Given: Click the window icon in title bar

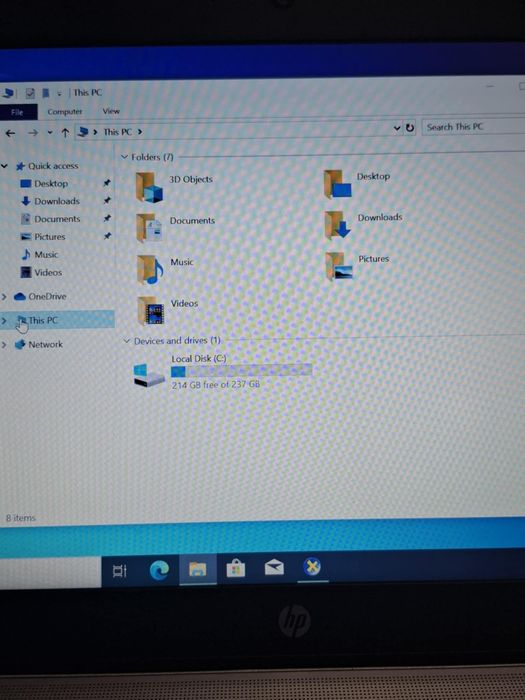Looking at the screenshot, I should tap(8, 93).
